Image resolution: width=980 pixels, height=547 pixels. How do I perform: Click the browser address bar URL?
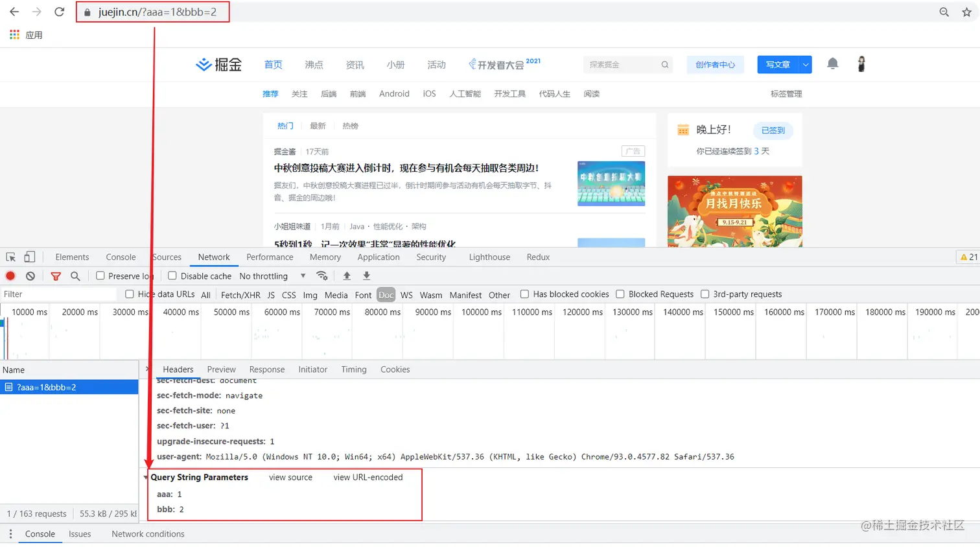[x=157, y=12]
